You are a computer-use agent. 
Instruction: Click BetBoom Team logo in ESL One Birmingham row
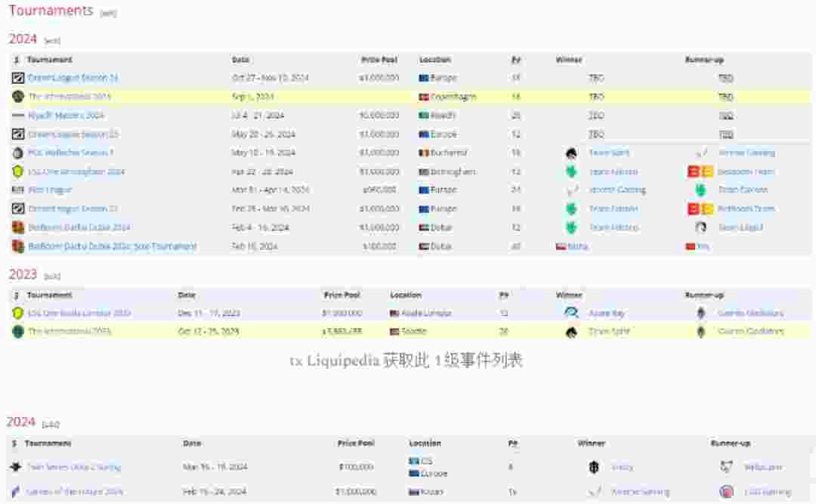pyautogui.click(x=700, y=172)
